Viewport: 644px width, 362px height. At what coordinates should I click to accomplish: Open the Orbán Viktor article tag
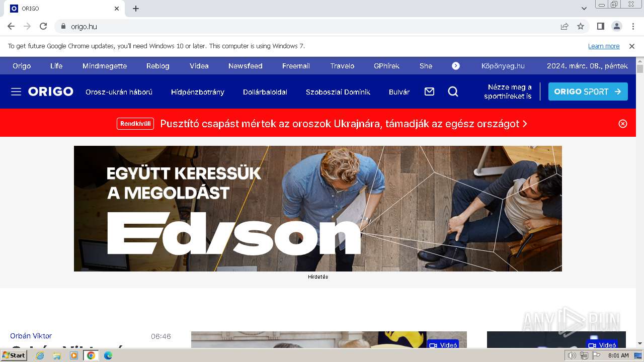pyautogui.click(x=31, y=336)
